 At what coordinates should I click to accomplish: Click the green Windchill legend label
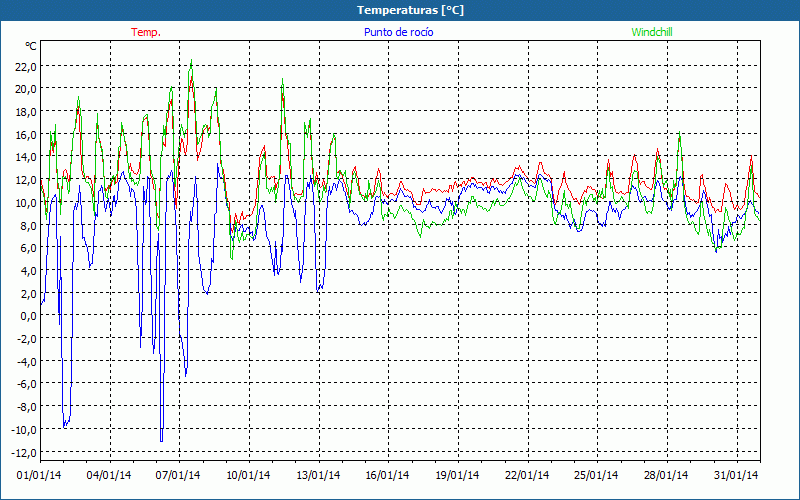(x=652, y=32)
